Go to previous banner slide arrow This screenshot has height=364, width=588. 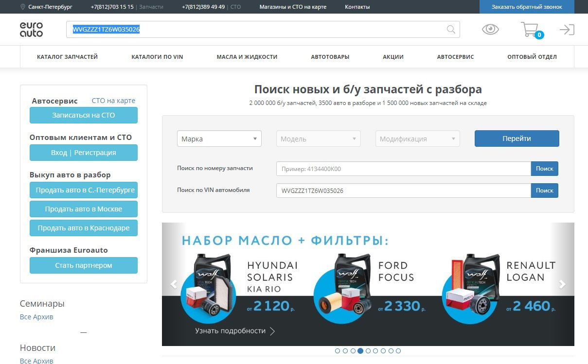coord(174,284)
